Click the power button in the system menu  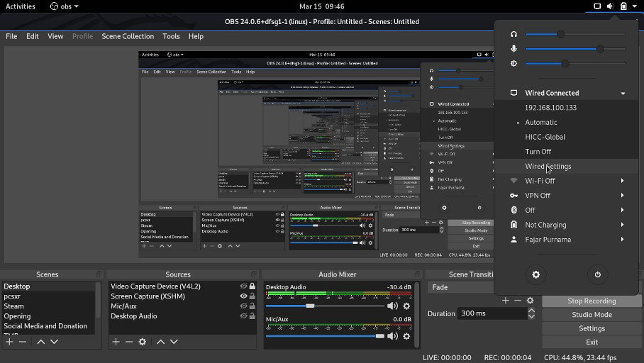click(598, 274)
